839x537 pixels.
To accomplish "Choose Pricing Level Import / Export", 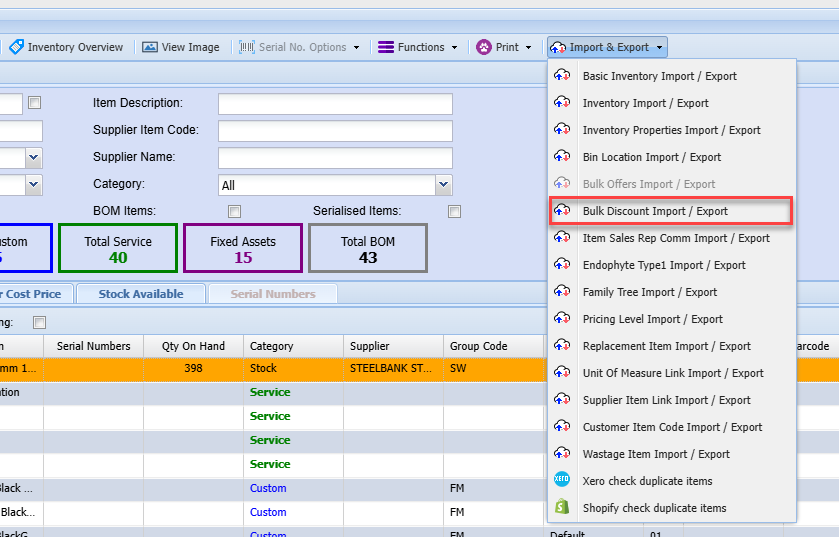I will tap(652, 319).
